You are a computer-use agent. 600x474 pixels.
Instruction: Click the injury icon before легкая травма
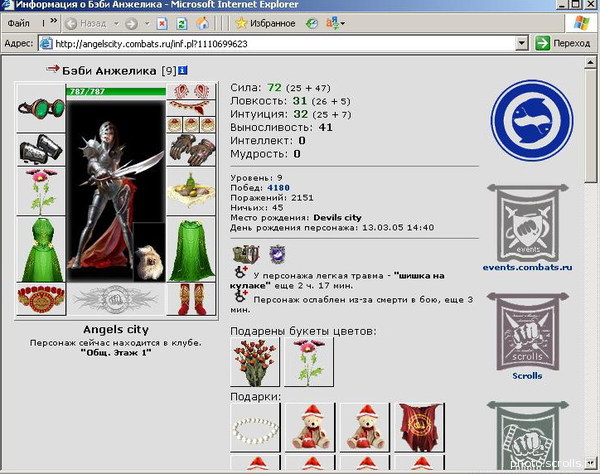[x=241, y=272]
